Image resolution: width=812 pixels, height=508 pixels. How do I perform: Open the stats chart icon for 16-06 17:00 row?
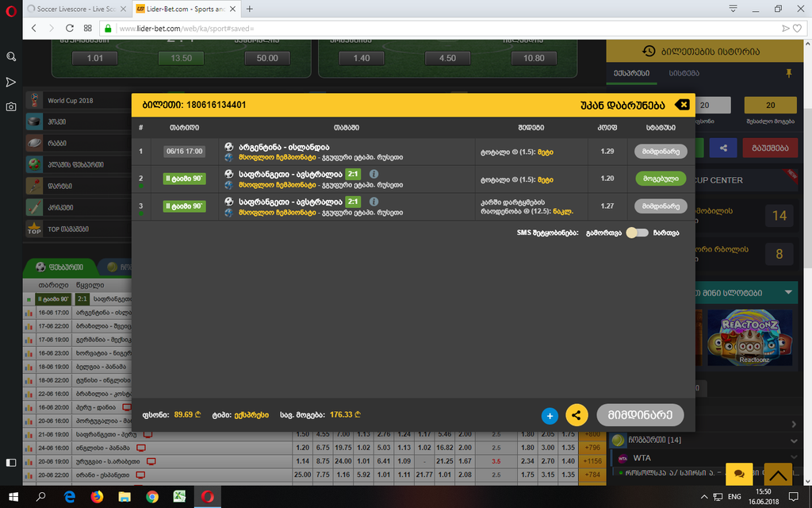pyautogui.click(x=29, y=313)
